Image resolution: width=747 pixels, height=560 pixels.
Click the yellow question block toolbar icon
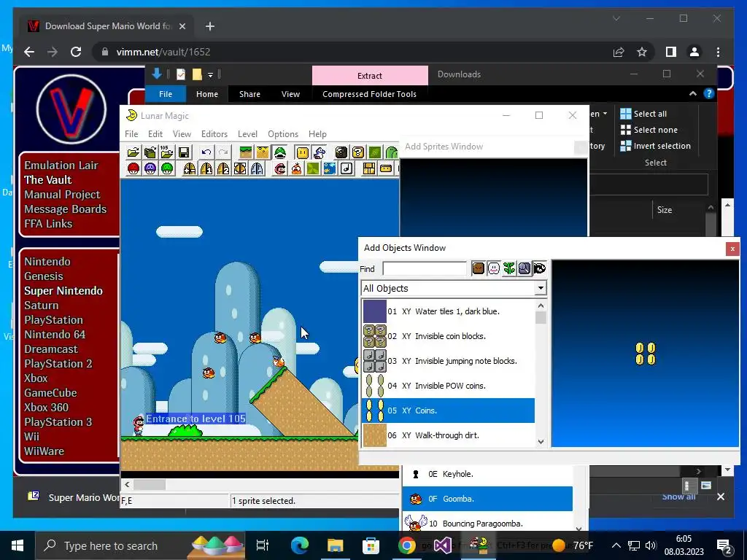[x=358, y=152]
